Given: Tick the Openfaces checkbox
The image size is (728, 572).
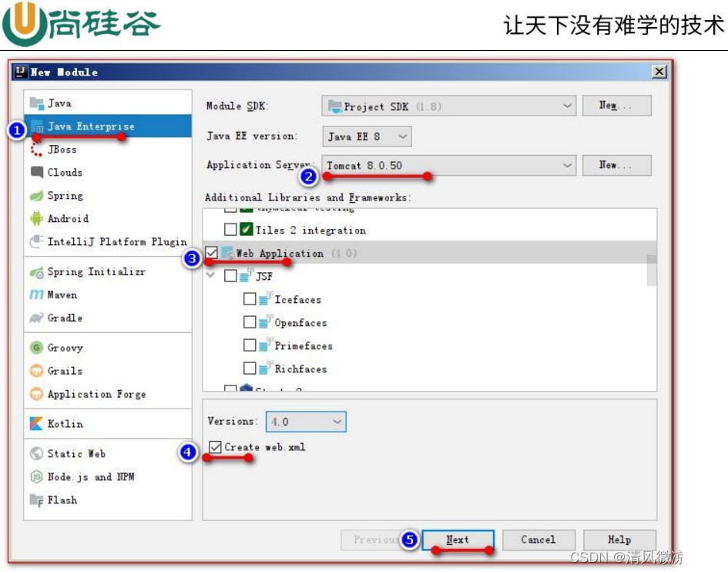Looking at the screenshot, I should pos(250,322).
